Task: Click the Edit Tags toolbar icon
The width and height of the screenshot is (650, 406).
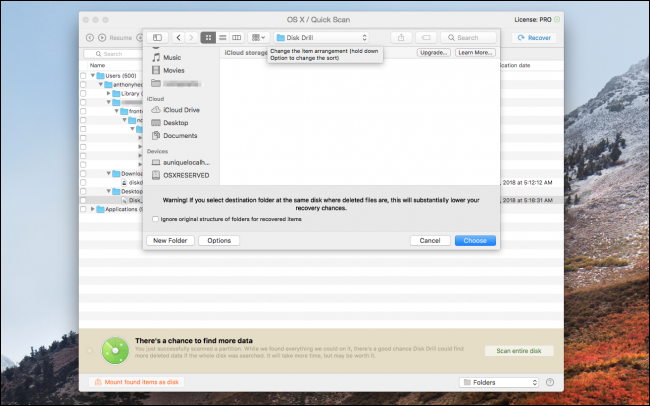Action: 426,38
